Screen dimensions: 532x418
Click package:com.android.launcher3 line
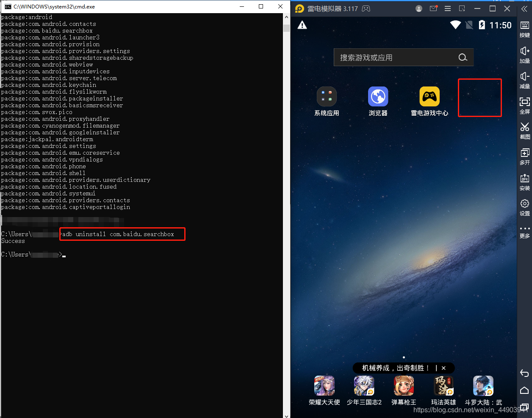click(50, 37)
